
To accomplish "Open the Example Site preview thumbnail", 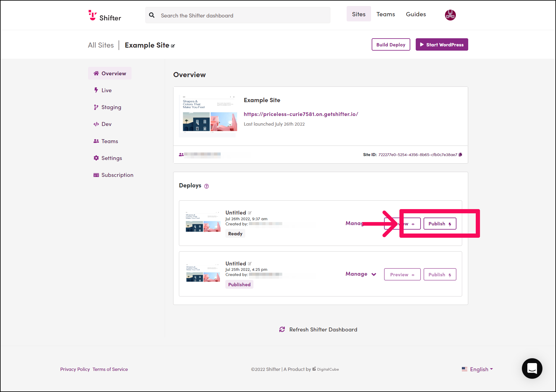I will (208, 116).
